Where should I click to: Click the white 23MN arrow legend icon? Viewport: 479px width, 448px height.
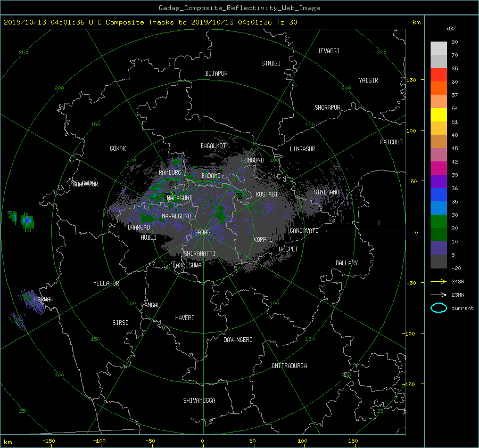(x=439, y=295)
